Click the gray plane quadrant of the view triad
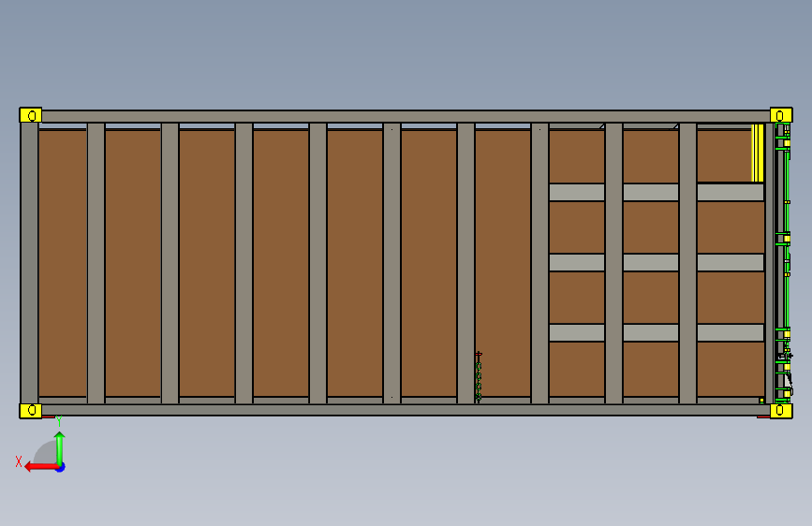Viewport: 812px width, 526px height. (x=46, y=453)
